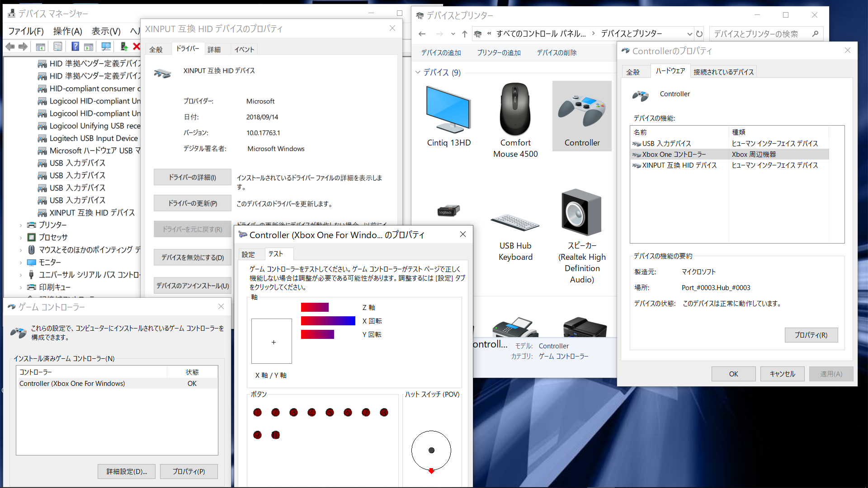Switch to 接続されているデバイス tab
Screen dimensions: 868x488
(723, 72)
